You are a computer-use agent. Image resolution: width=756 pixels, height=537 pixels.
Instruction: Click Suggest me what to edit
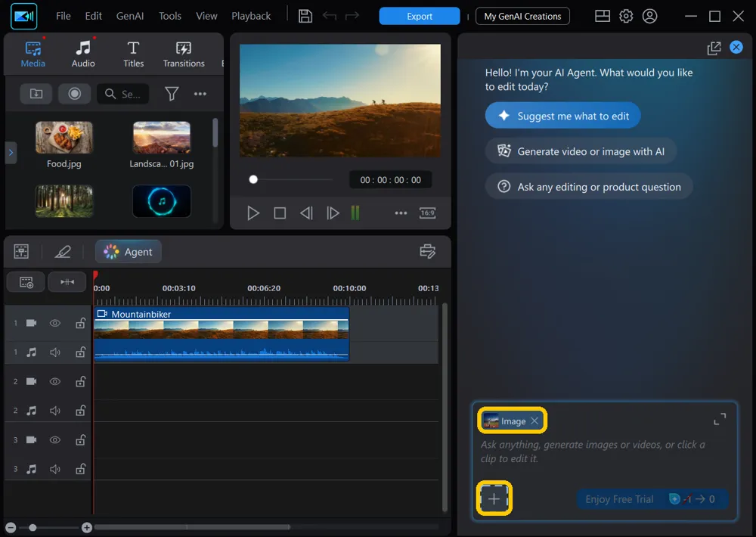click(562, 116)
